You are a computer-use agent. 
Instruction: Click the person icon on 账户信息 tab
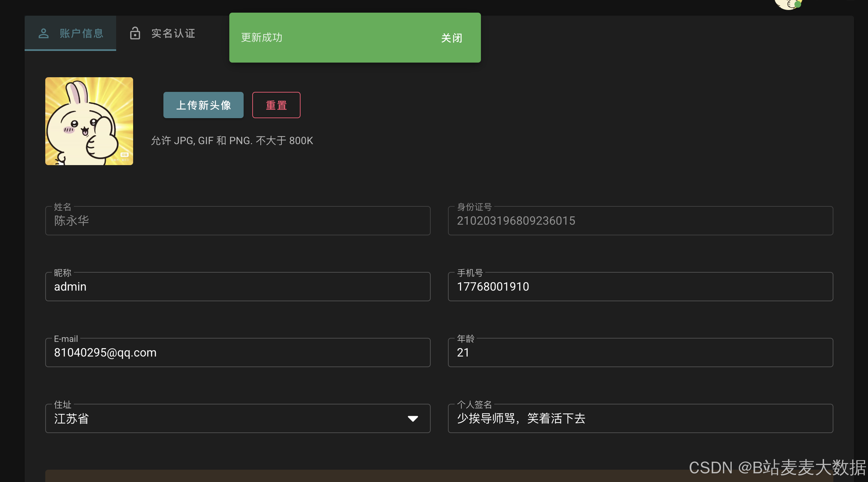44,33
